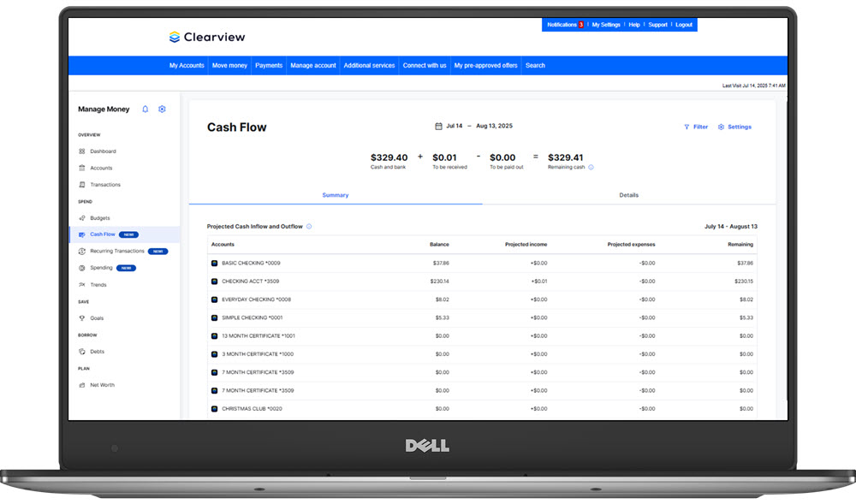
Task: Click the Manage Money settings gear
Action: coord(161,109)
